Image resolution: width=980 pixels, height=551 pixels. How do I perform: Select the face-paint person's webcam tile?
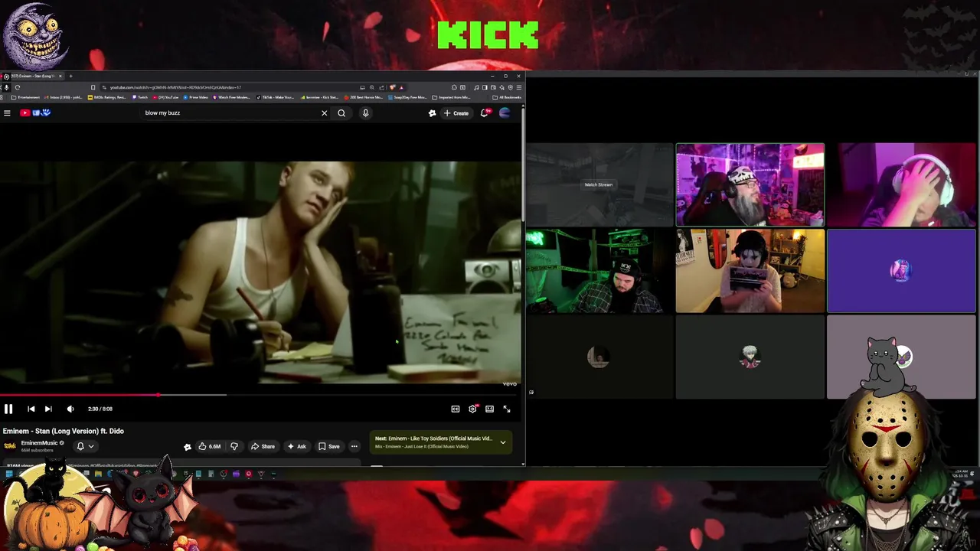[x=750, y=271]
